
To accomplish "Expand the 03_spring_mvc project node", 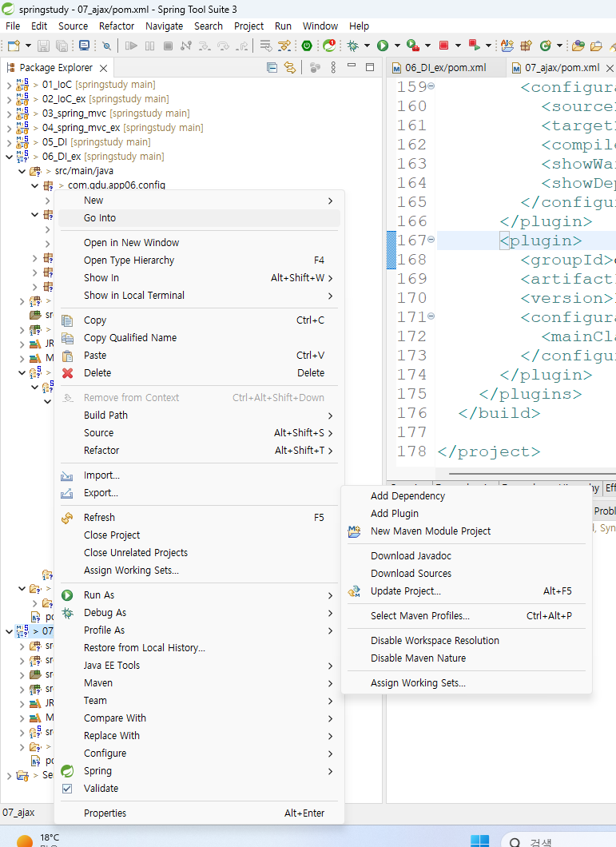I will 9,113.
